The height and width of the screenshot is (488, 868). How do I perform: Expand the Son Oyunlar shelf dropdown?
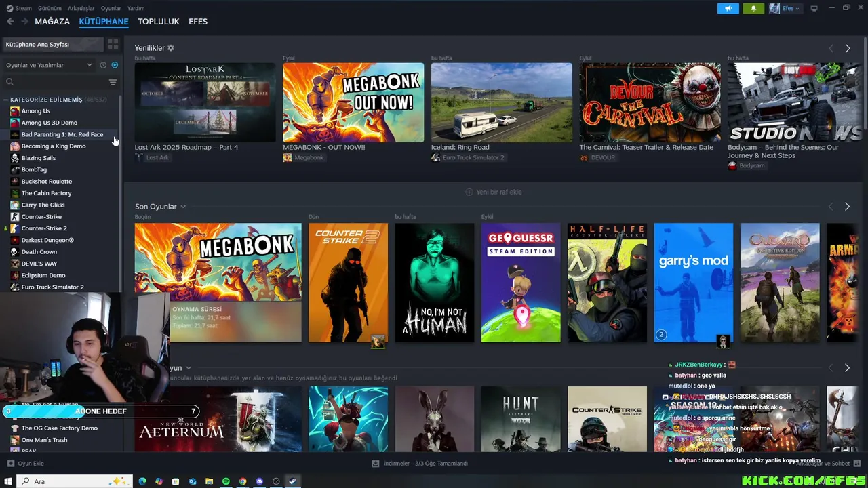[183, 207]
